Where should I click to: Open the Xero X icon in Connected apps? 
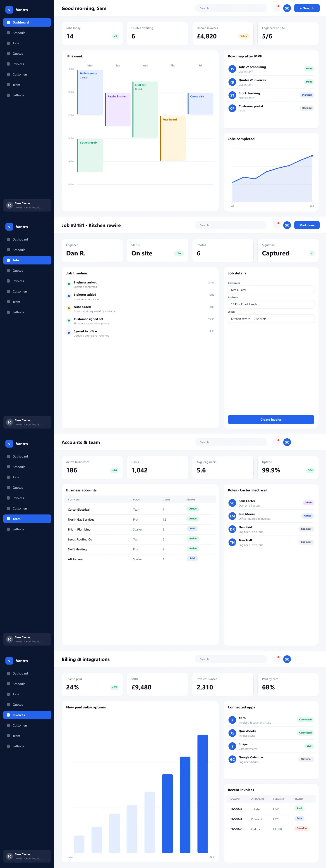point(232,720)
